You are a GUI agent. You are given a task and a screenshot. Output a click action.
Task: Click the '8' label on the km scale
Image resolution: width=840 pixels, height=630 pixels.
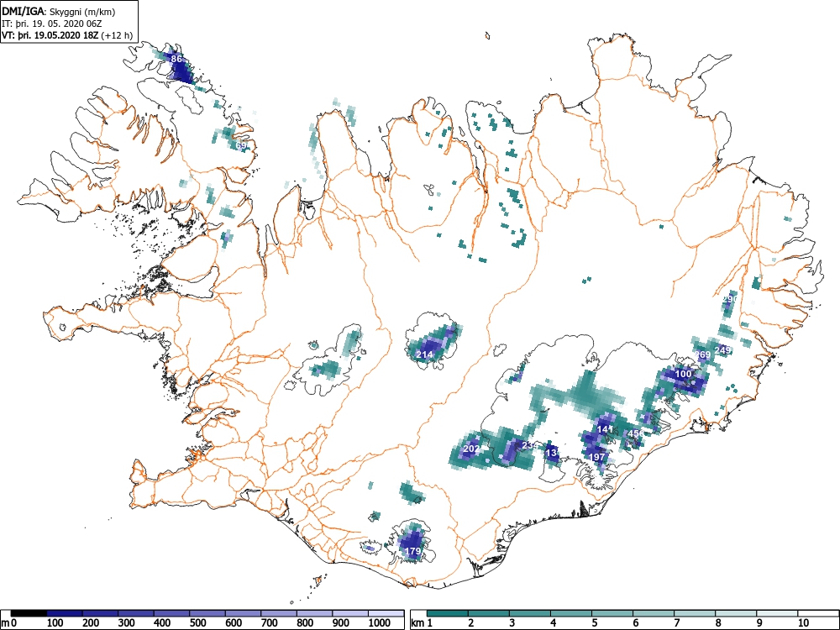tap(718, 623)
